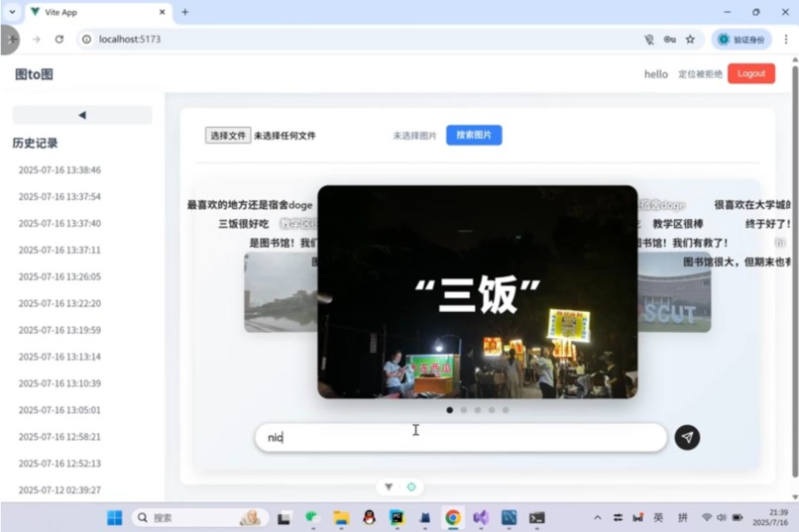Viewport: 799px width, 532px height.
Task: Open the password key icon in address bar
Action: [x=669, y=40]
